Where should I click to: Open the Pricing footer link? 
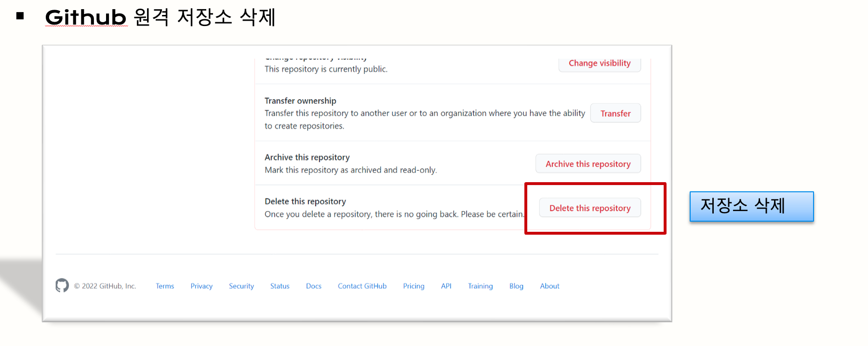414,286
